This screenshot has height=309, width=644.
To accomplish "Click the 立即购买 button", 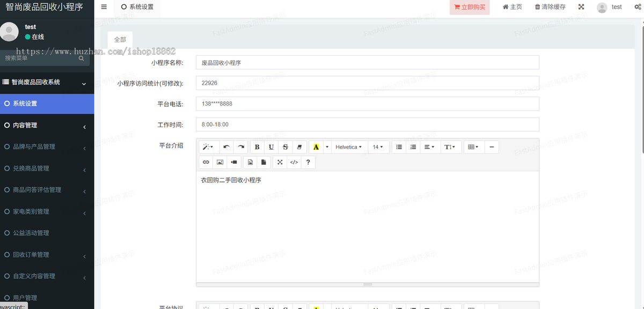I will click(x=470, y=7).
